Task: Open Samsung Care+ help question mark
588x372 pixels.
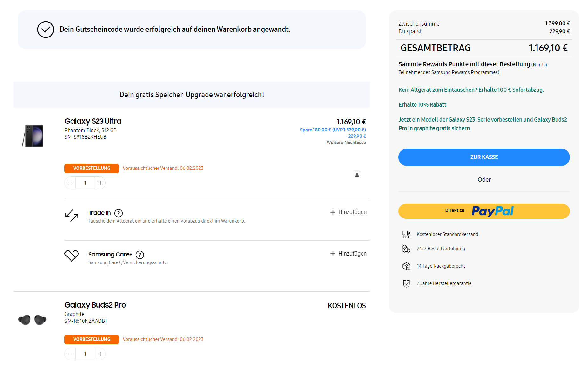Action: (140, 255)
